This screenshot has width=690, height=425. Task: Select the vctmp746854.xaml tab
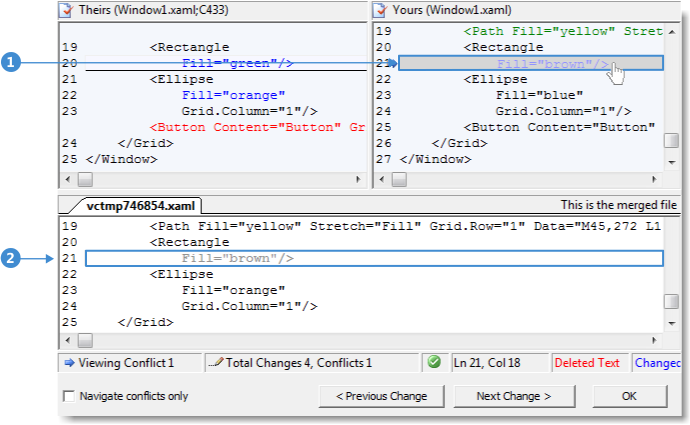(x=140, y=206)
